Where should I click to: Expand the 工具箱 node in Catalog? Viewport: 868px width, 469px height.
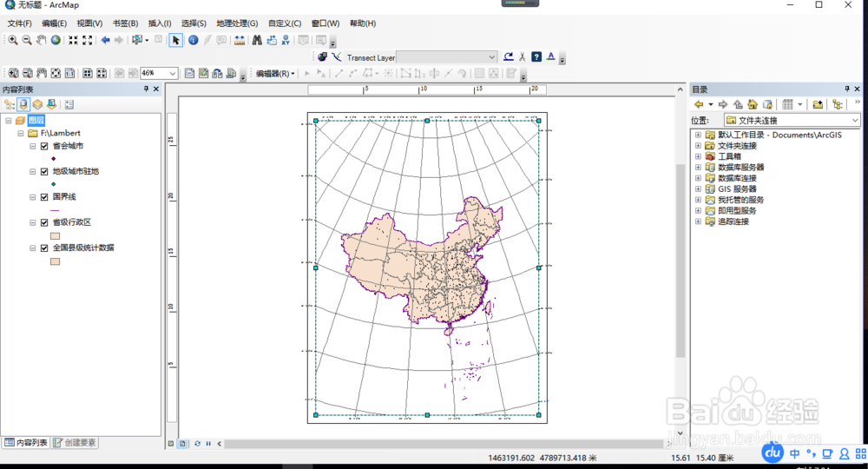698,156
